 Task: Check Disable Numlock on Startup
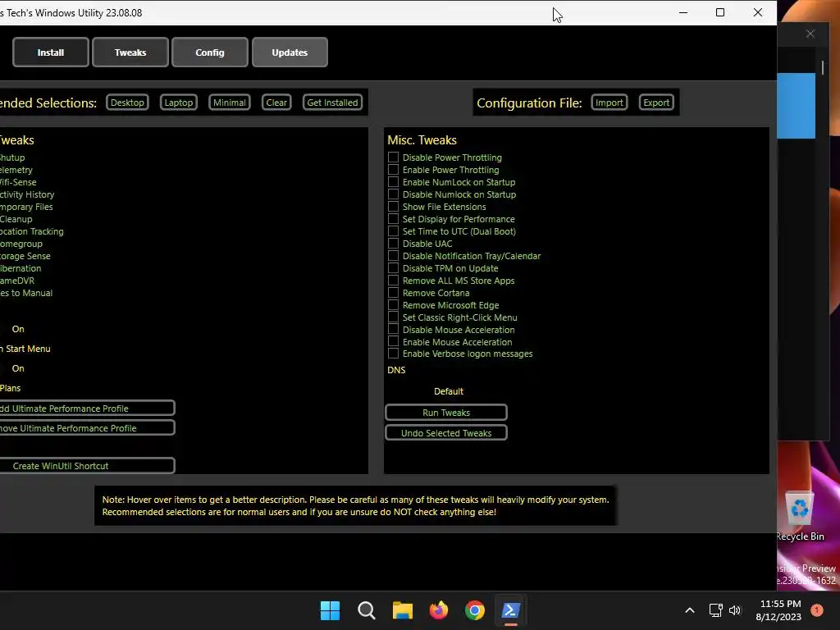coord(393,194)
